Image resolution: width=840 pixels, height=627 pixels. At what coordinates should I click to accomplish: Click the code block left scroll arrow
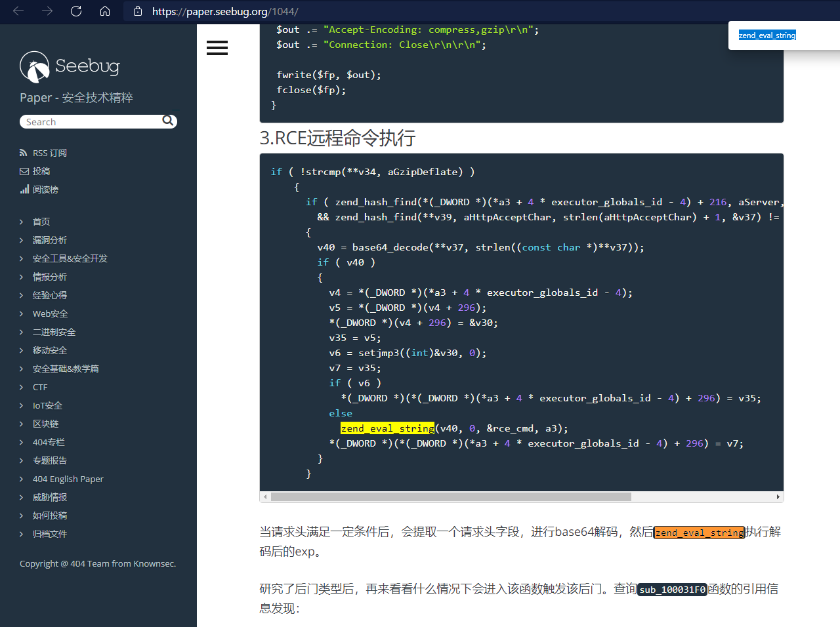point(265,497)
